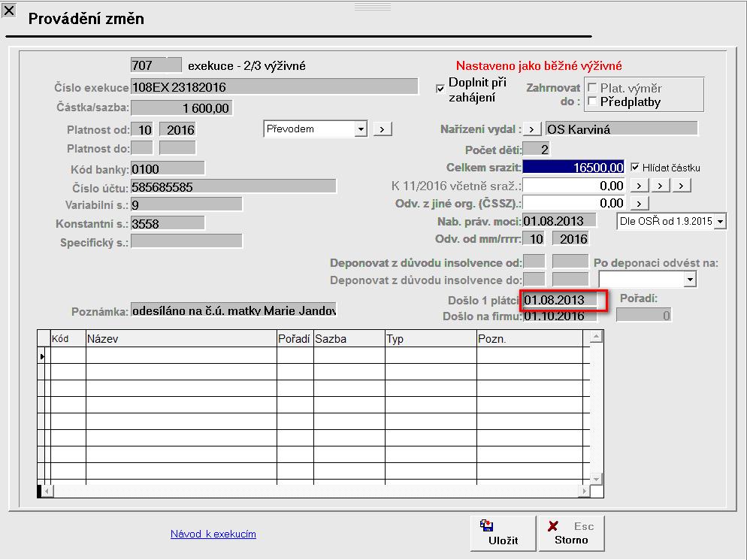
Task: Click the Název column header
Action: (182, 339)
